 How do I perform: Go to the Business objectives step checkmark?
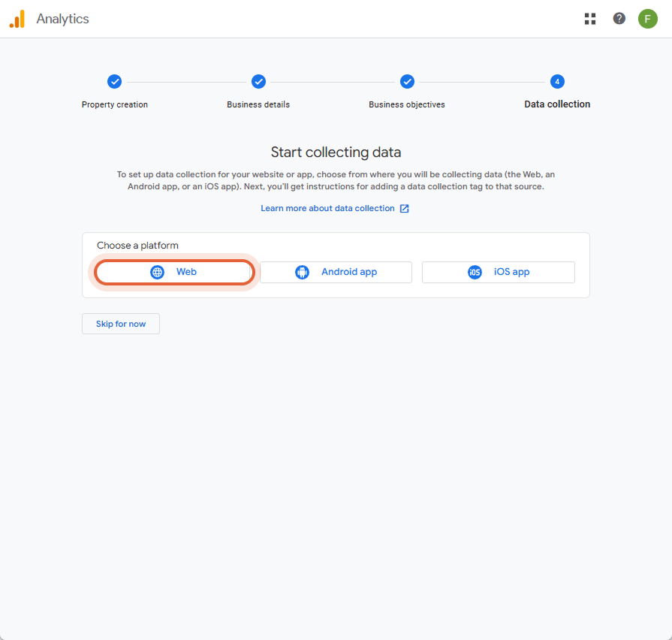(x=407, y=81)
